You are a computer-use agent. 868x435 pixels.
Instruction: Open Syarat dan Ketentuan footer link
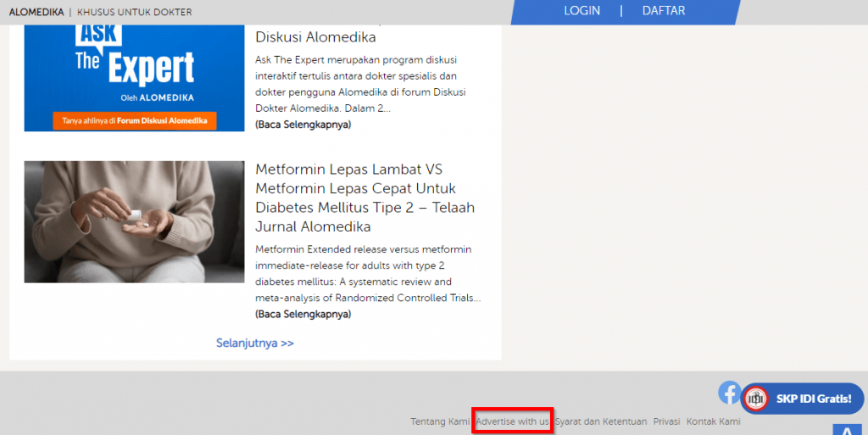[x=601, y=421]
